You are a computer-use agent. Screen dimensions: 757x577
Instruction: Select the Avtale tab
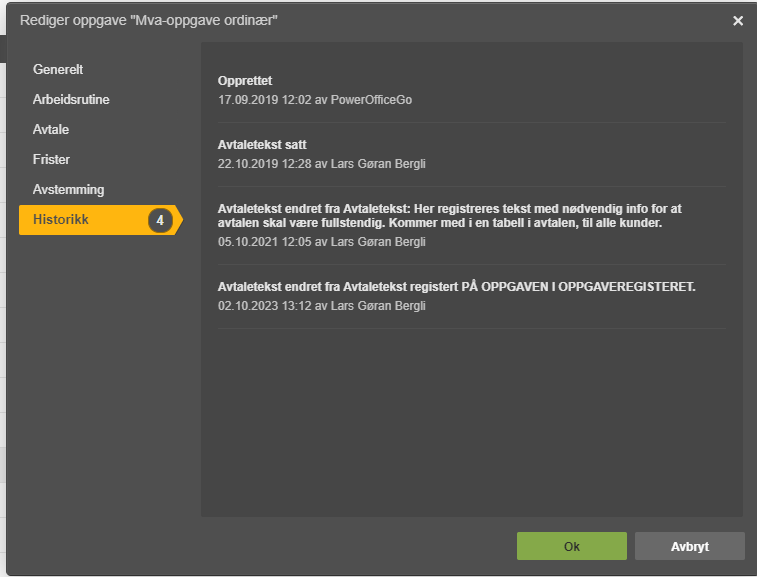tap(51, 129)
